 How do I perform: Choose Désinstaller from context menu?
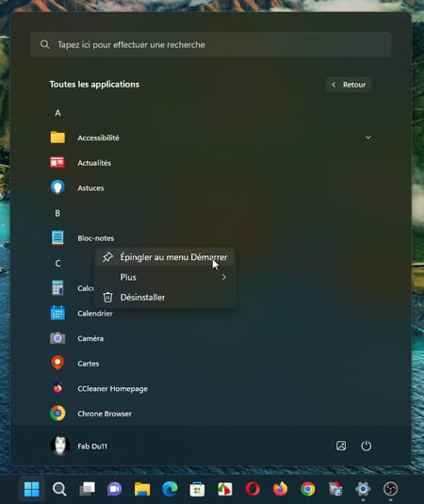[165, 298]
